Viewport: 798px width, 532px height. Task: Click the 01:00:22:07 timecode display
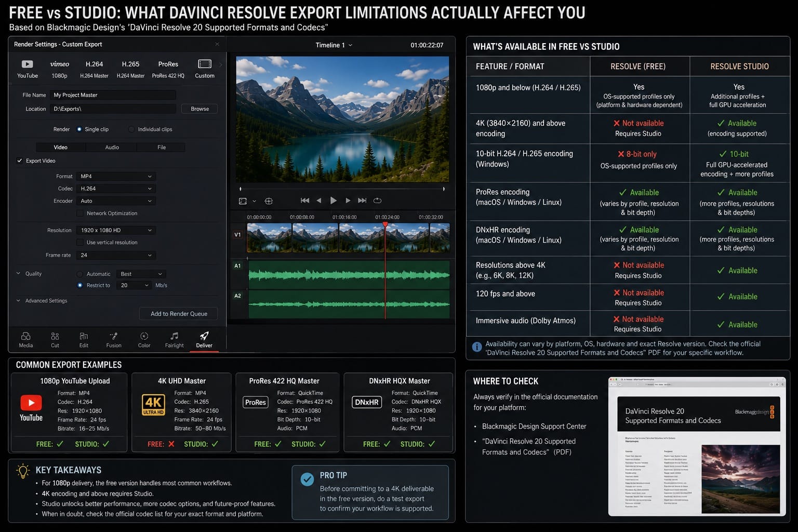click(x=427, y=45)
